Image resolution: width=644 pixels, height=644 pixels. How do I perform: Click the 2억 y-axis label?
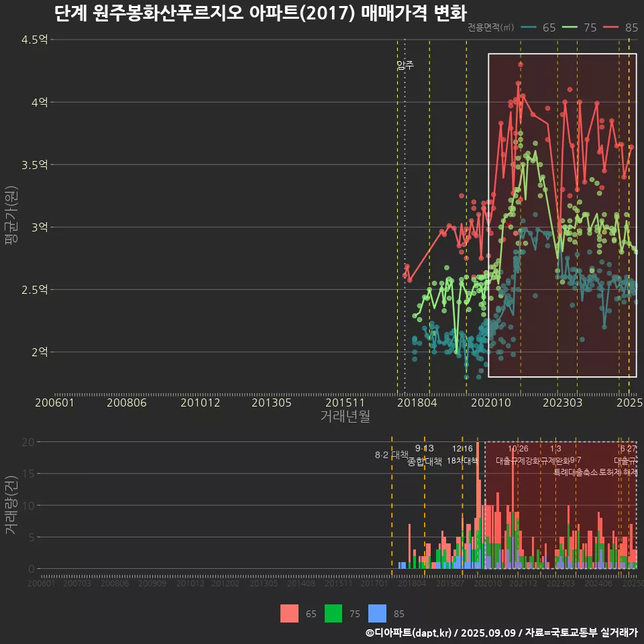point(40,352)
